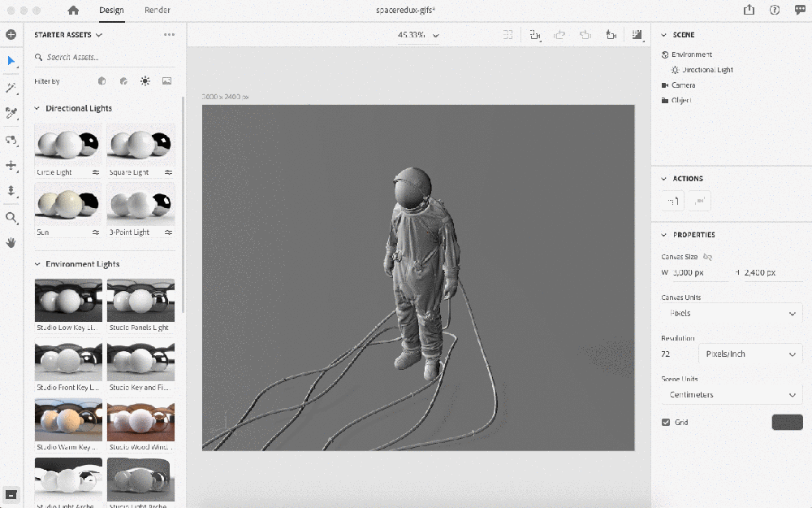Toggle the render preview button
This screenshot has width=812, height=508.
pos(637,35)
